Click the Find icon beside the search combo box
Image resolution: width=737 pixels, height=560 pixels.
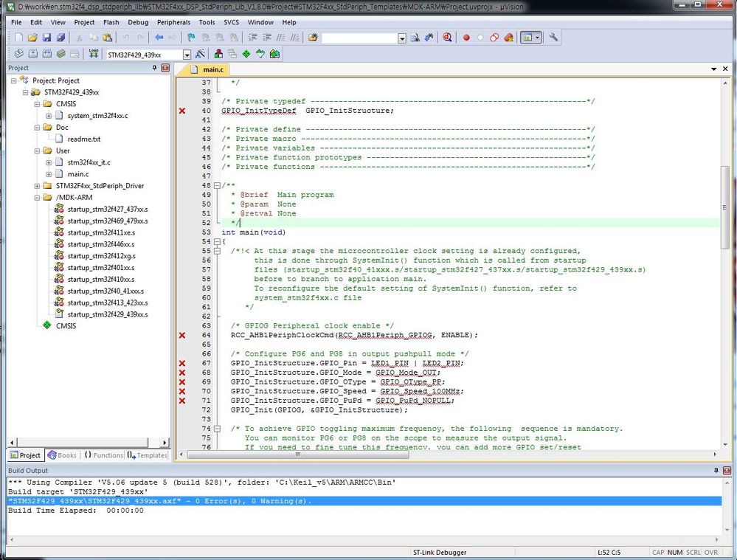pyautogui.click(x=415, y=38)
